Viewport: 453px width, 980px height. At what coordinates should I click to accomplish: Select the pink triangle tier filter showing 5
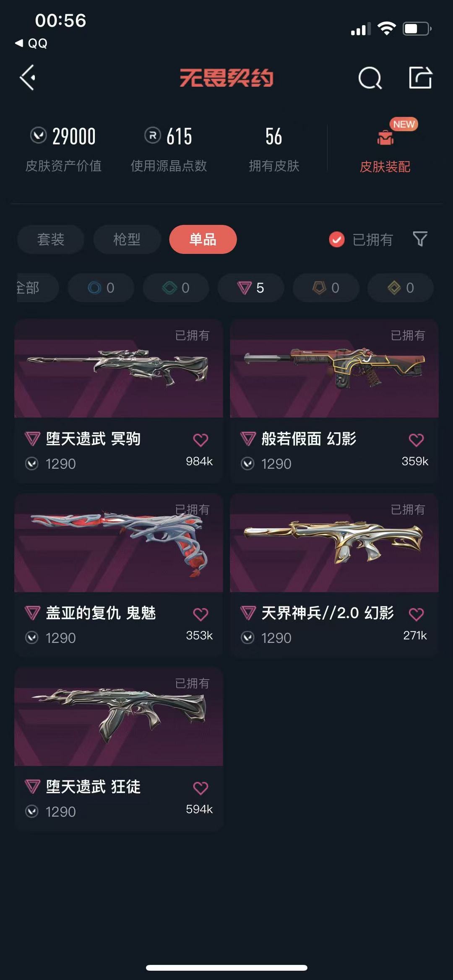pyautogui.click(x=251, y=288)
